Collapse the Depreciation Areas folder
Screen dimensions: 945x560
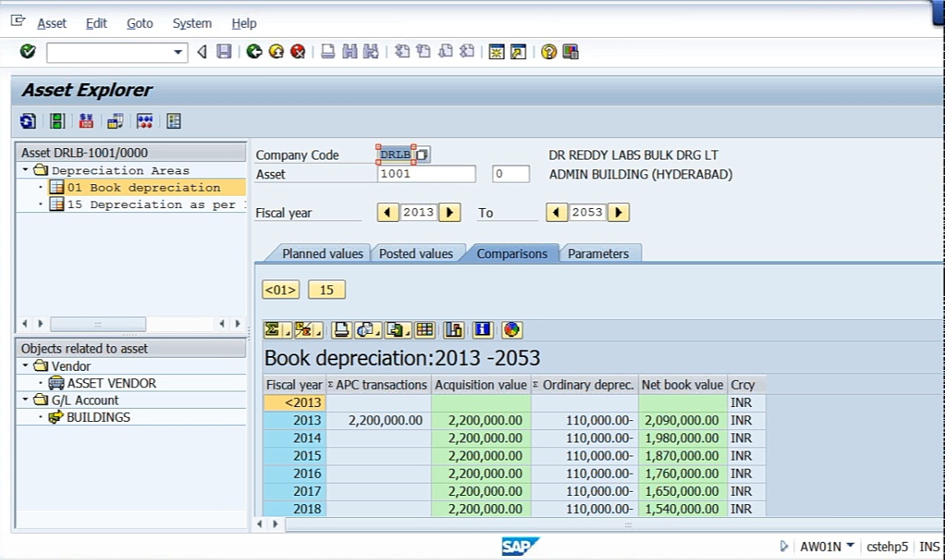(x=25, y=170)
